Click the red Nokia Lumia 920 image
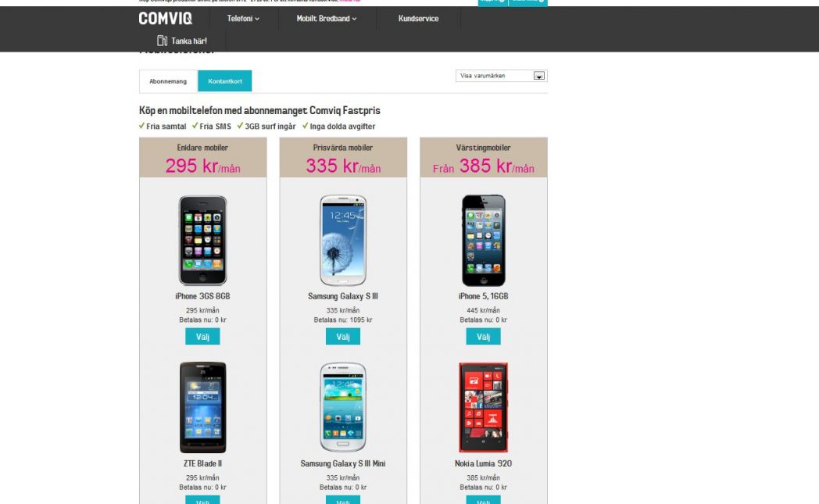Screen dimensions: 819x504 point(483,407)
